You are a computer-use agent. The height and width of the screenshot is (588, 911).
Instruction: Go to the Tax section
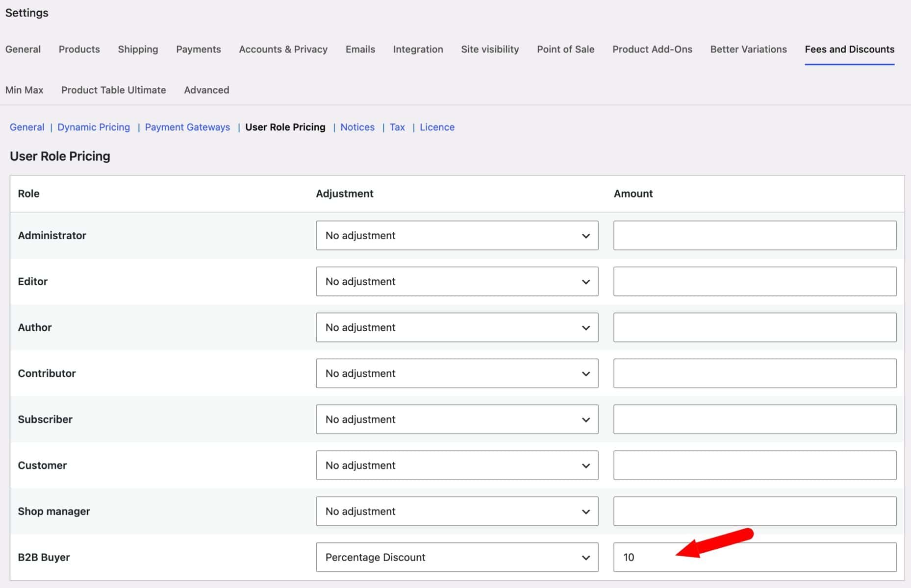(397, 127)
